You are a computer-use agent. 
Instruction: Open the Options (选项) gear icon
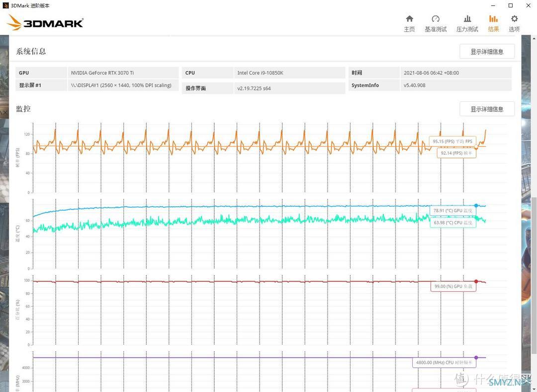[514, 19]
